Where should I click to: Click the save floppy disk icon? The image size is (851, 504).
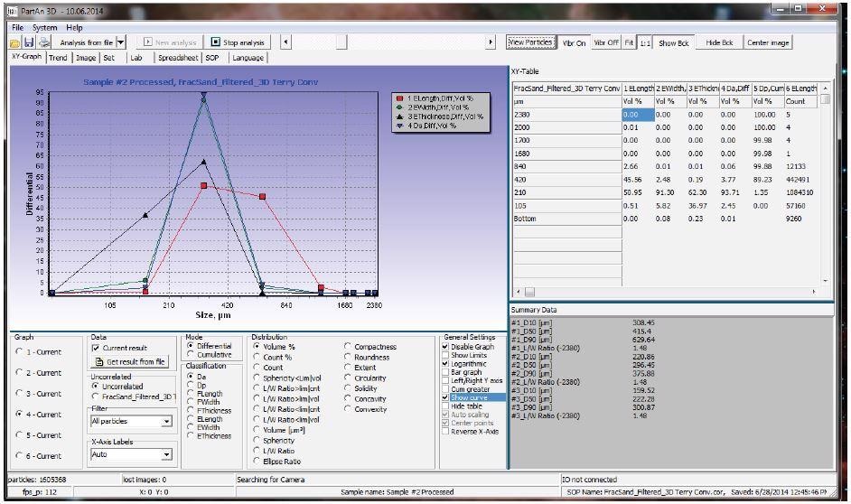coord(29,42)
